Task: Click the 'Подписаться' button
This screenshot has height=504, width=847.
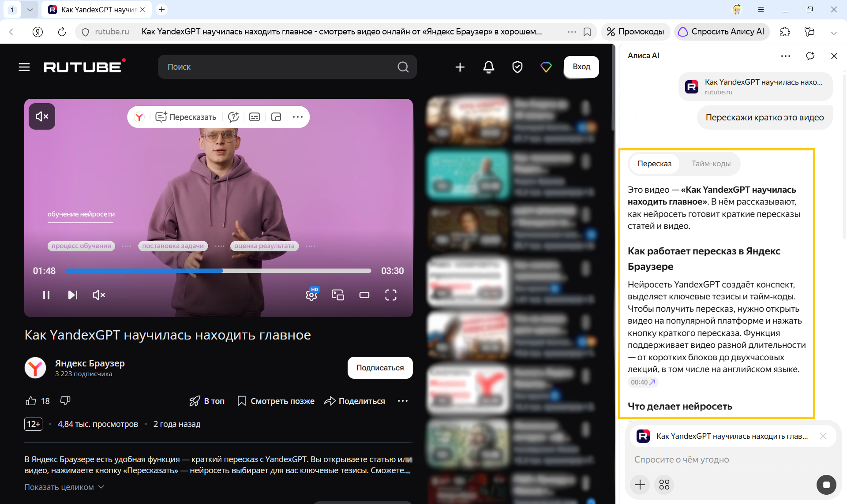Action: coord(380,368)
